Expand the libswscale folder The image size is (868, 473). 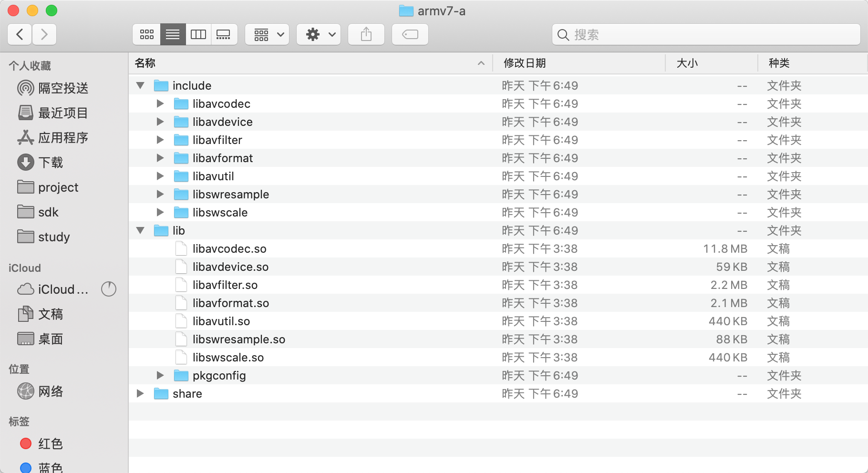[160, 213]
